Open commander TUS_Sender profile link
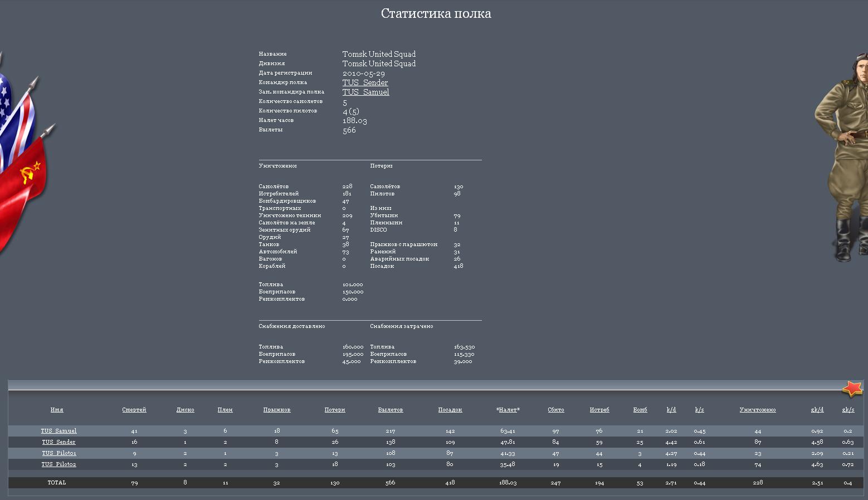The width and height of the screenshot is (868, 500). (365, 82)
